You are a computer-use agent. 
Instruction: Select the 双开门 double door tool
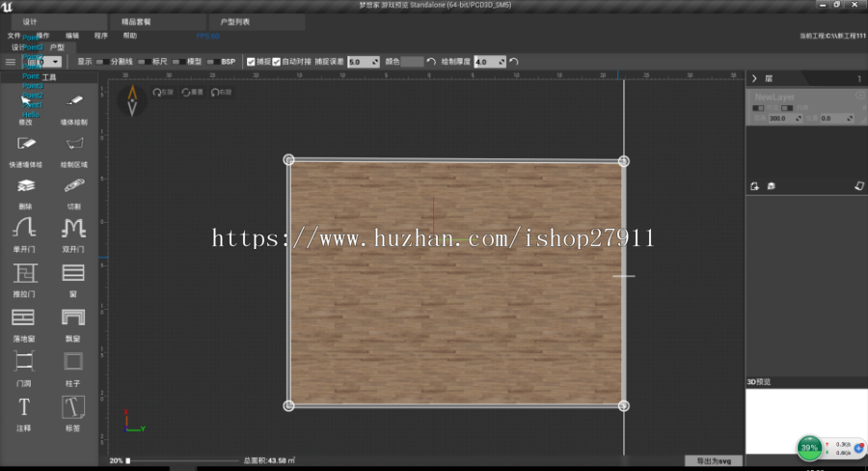click(73, 229)
